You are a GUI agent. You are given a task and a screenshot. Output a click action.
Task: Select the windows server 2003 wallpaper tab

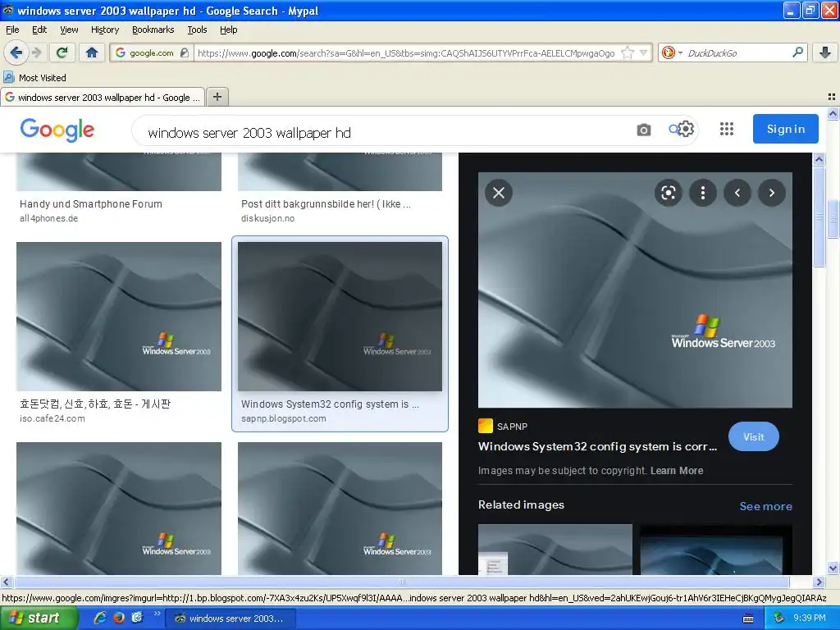tap(103, 97)
